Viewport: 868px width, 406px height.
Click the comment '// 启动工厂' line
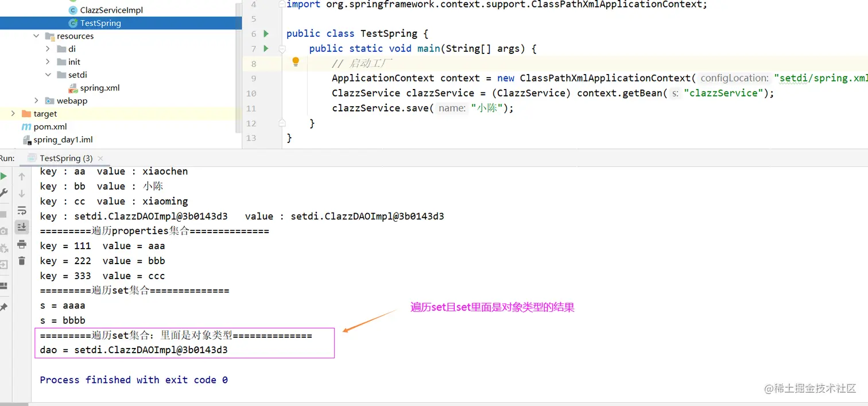(362, 63)
